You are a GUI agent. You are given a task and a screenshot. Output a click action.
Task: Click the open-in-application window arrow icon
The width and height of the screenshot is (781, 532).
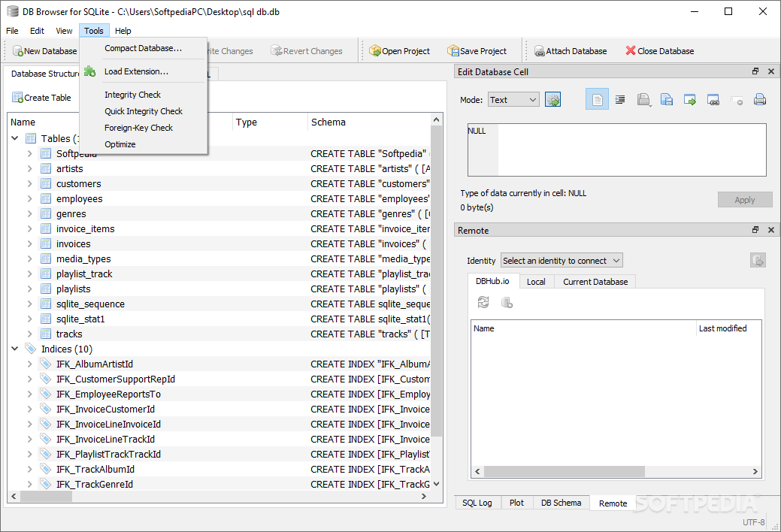point(690,100)
